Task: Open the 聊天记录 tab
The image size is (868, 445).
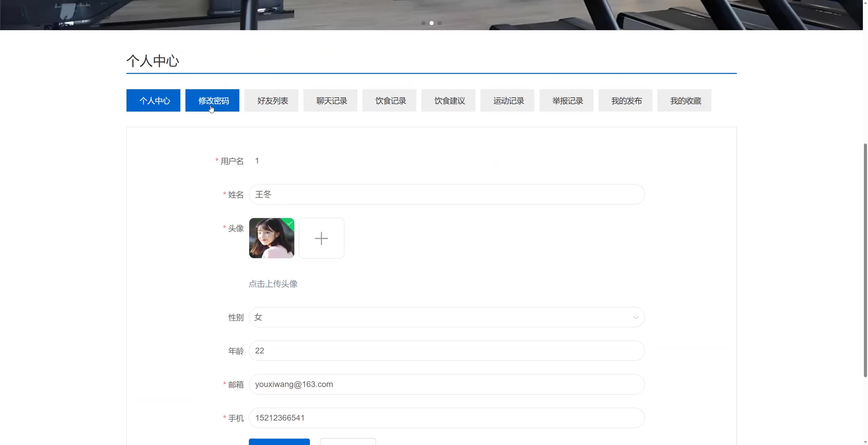Action: (330, 100)
